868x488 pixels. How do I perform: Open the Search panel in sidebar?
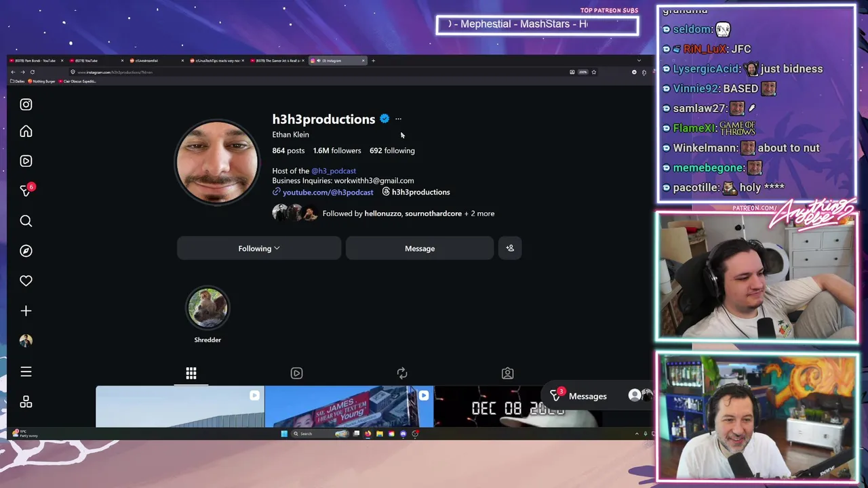click(x=26, y=221)
